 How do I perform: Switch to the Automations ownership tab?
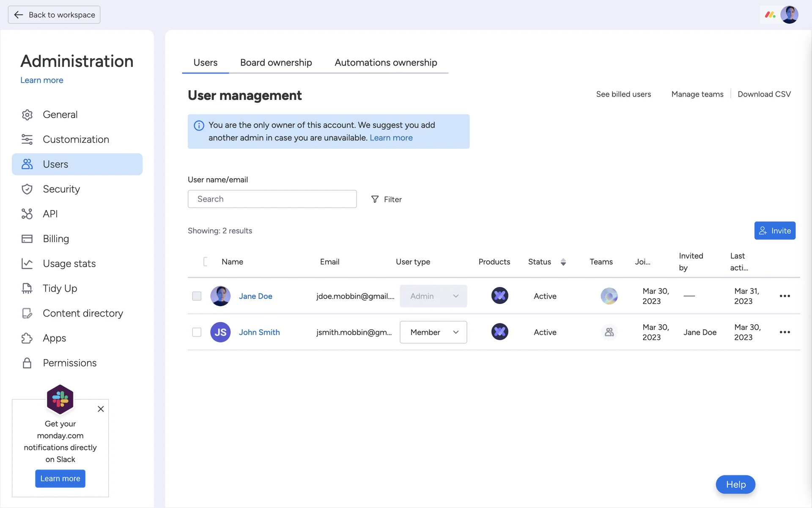pyautogui.click(x=386, y=63)
